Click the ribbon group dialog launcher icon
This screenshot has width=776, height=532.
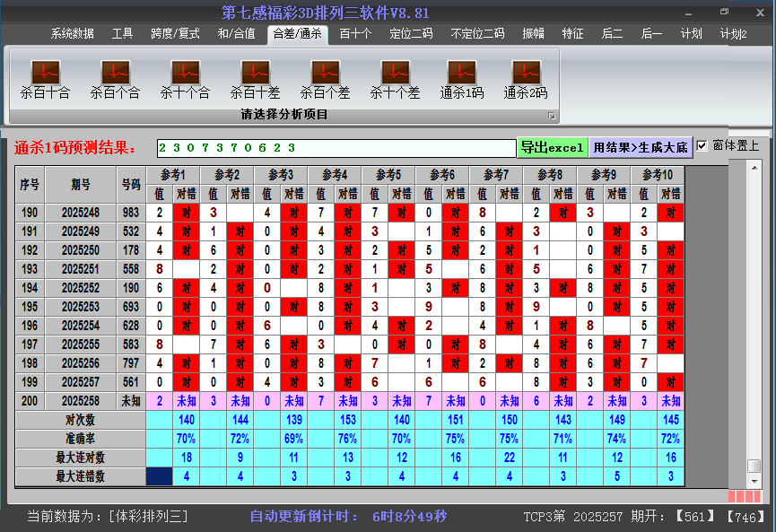tap(552, 116)
